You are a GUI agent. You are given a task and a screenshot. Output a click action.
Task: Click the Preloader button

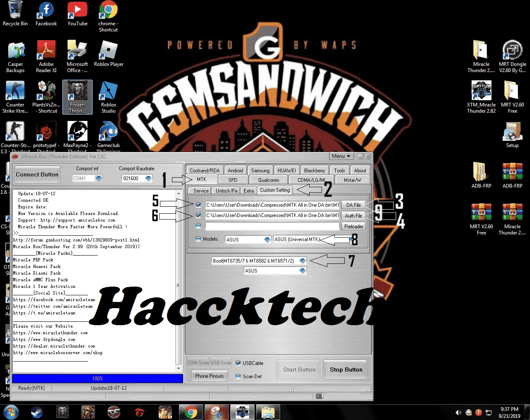click(x=353, y=227)
